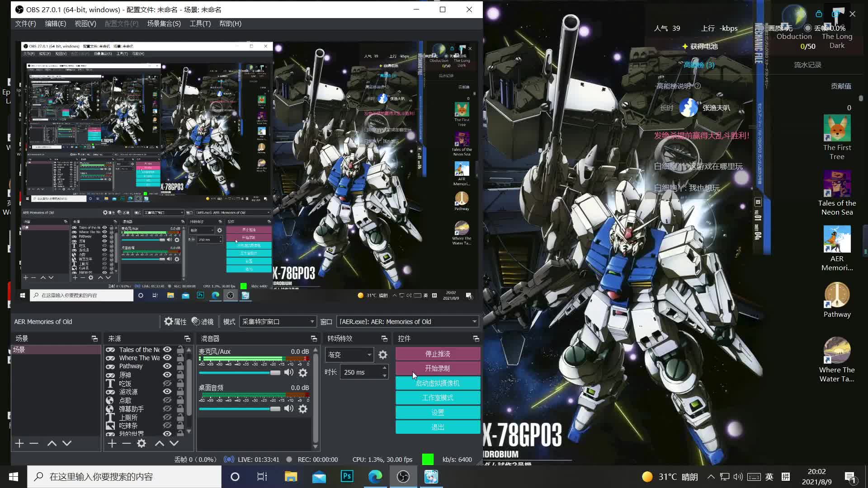
Task: Open the Mail app from the taskbar
Action: (x=319, y=477)
